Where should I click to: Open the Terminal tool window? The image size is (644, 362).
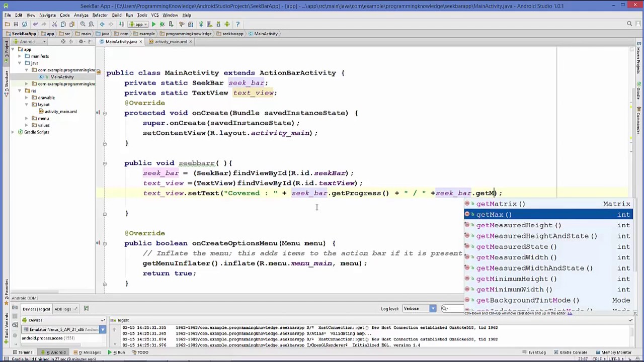(x=23, y=352)
